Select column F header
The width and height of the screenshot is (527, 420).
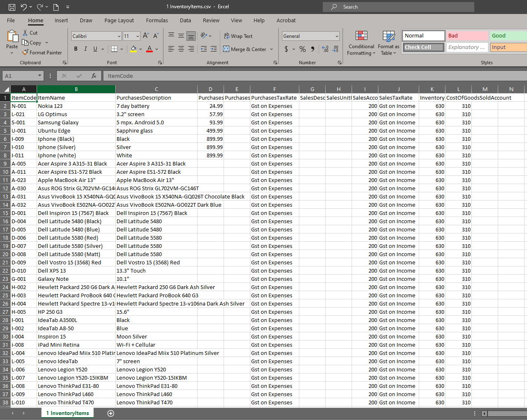[275, 89]
